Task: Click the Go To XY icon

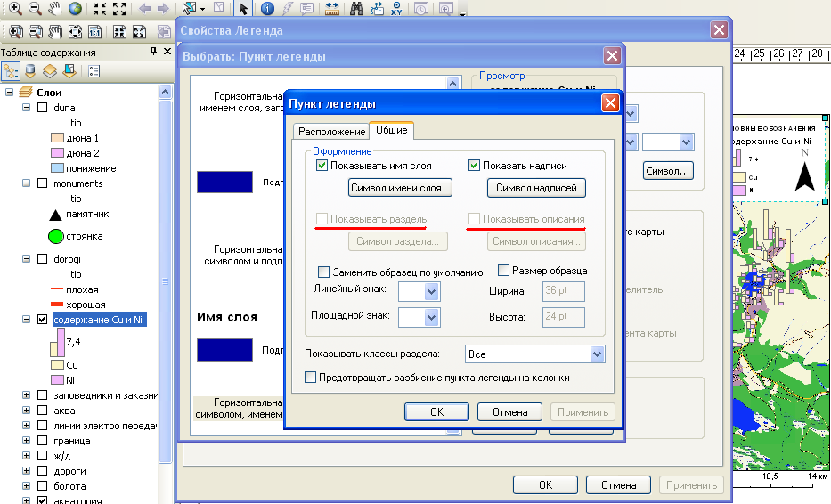Action: click(x=396, y=9)
